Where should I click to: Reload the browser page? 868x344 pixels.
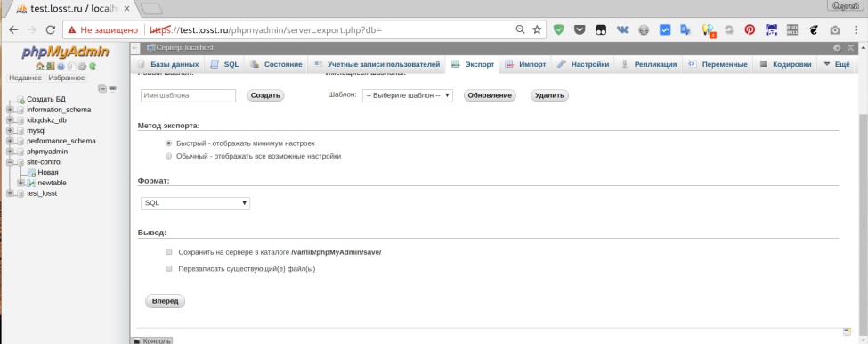[x=51, y=30]
